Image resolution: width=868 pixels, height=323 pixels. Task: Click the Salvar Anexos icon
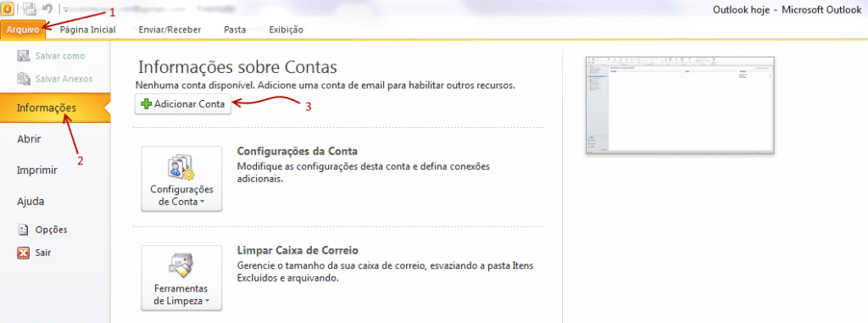23,79
